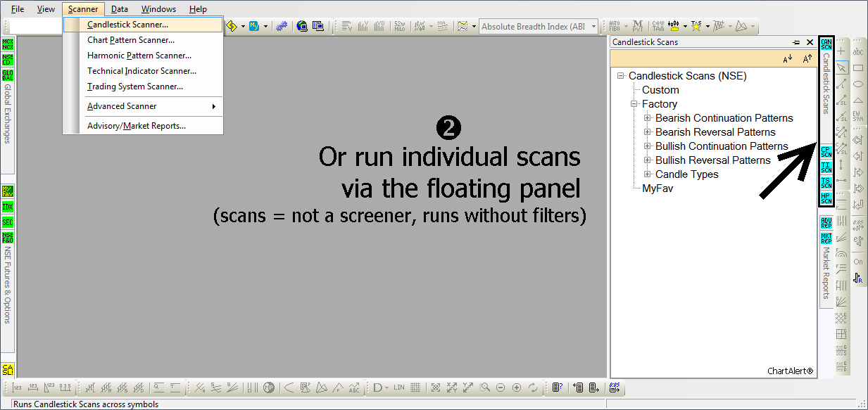This screenshot has height=410, width=868.
Task: Click the 52W HiLo toolbar icon
Action: (x=400, y=26)
